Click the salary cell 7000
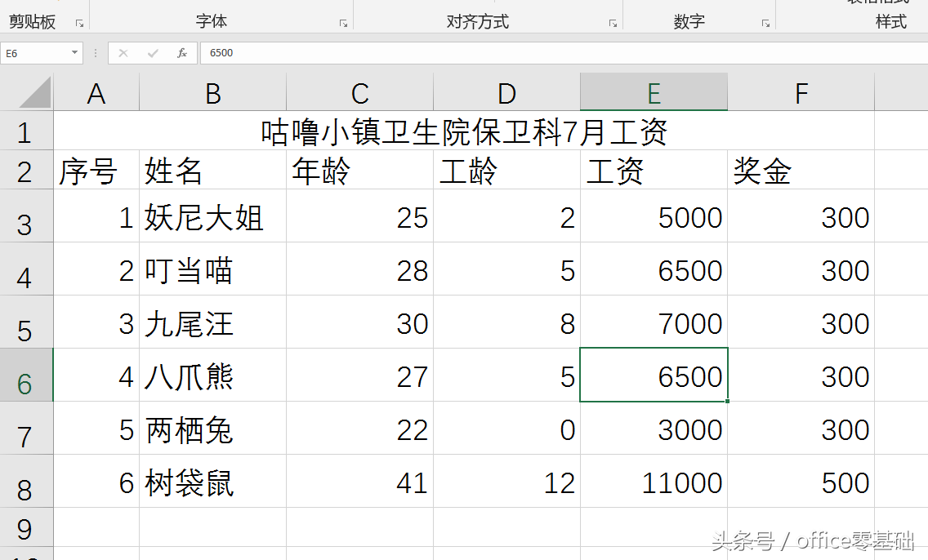This screenshot has width=928, height=560. (654, 322)
